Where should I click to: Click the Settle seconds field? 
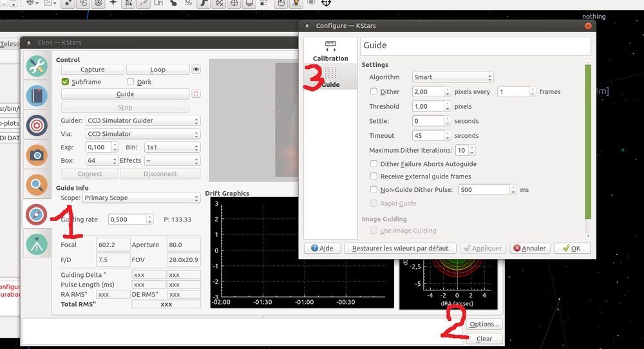pos(428,121)
